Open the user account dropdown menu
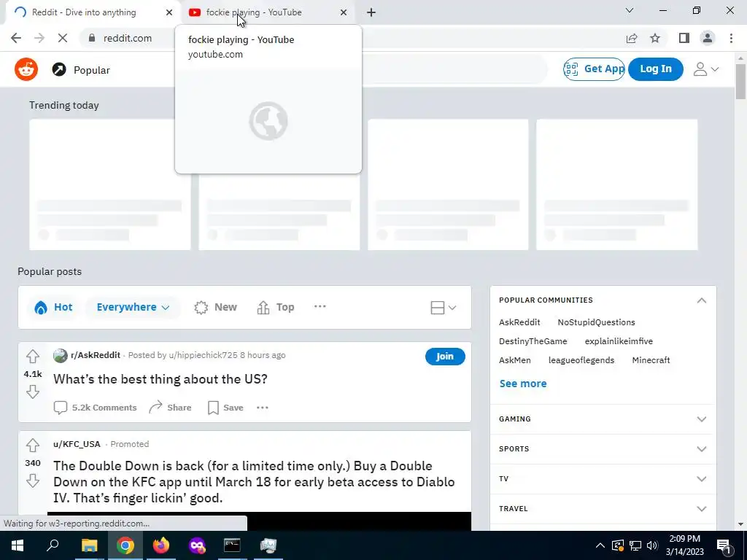 click(706, 69)
